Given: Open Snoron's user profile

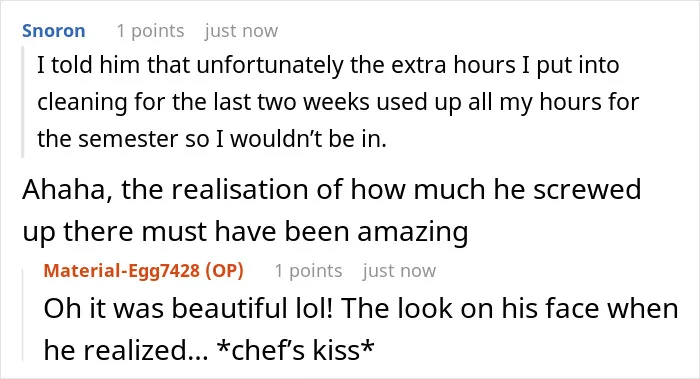Looking at the screenshot, I should (54, 31).
